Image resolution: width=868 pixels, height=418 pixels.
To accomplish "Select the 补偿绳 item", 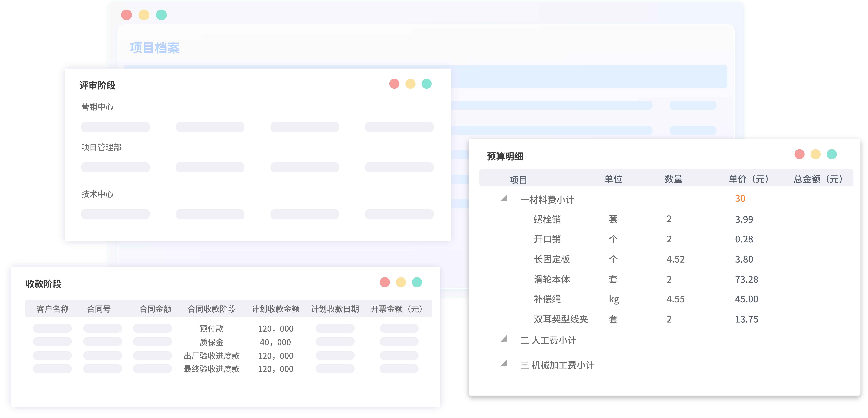I will coord(547,299).
